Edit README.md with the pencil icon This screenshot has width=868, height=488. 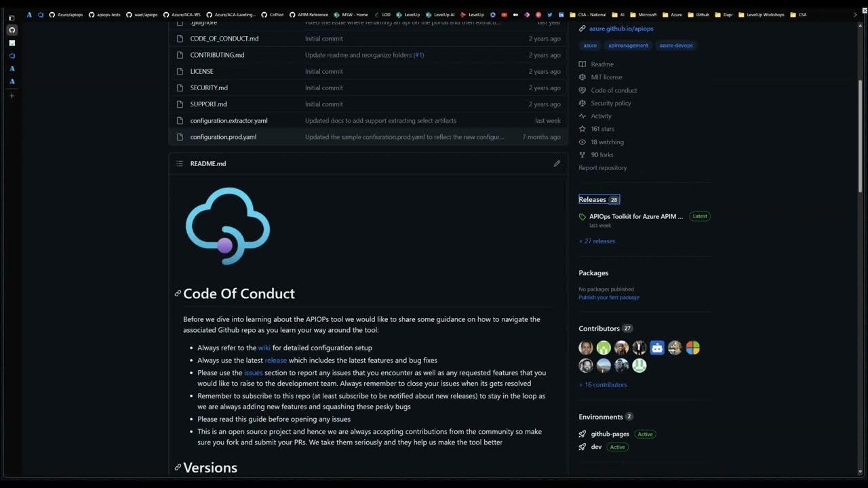coord(557,163)
